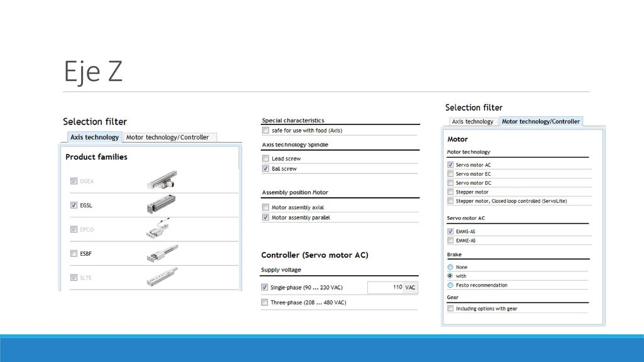Click the Supply voltage label
Screen dimensions: 644x362
281,270
